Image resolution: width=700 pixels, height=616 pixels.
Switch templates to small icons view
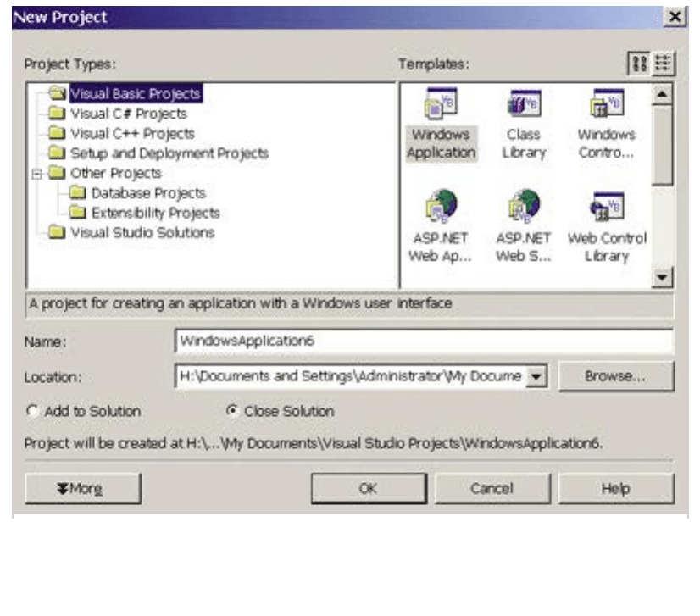(664, 64)
